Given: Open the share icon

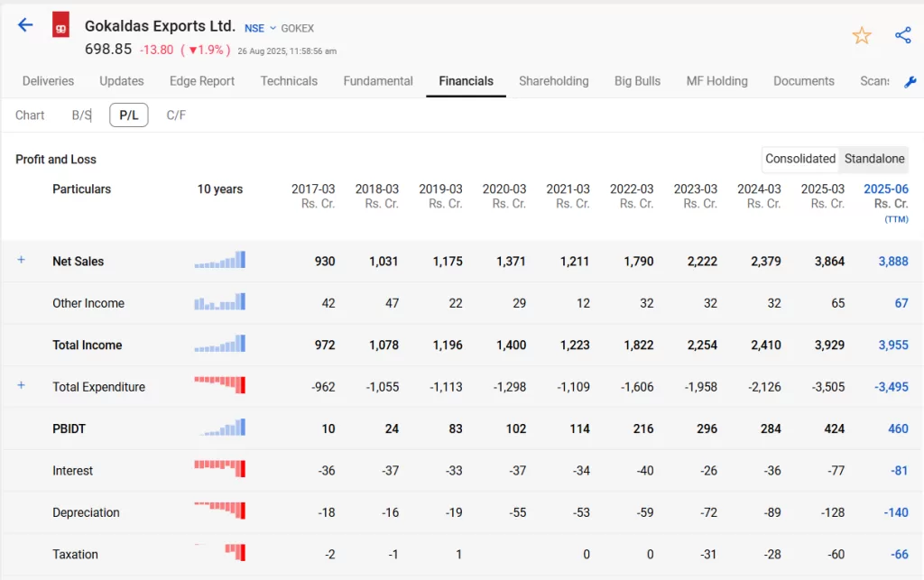Looking at the screenshot, I should 902,35.
